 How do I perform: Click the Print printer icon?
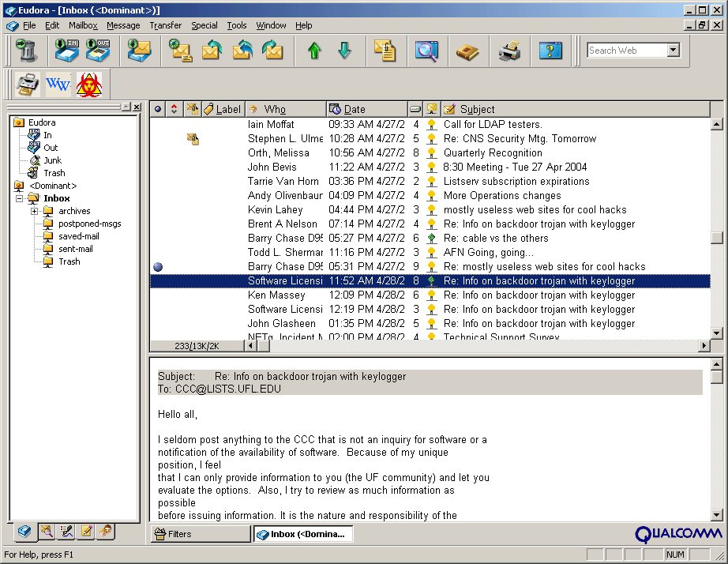(509, 51)
